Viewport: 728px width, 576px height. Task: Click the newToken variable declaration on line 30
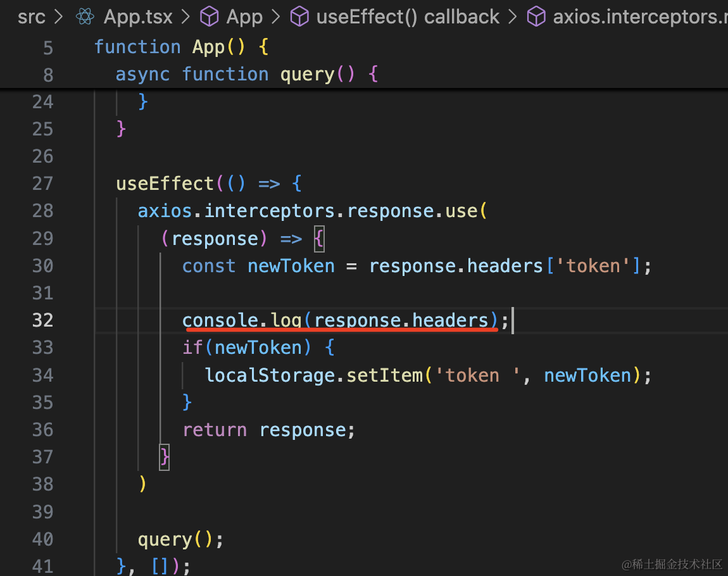(x=291, y=266)
